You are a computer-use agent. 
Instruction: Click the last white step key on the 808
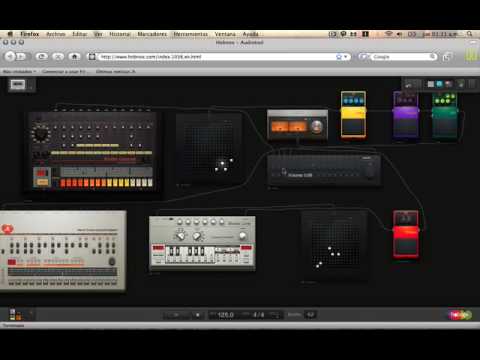click(x=150, y=183)
